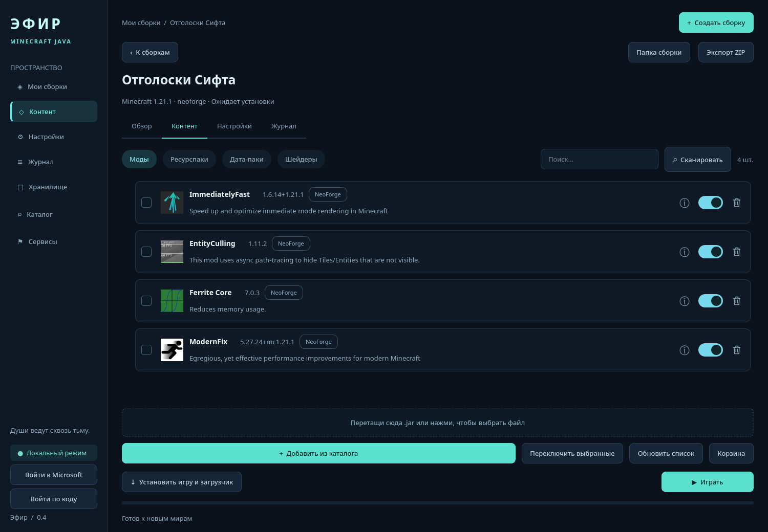This screenshot has height=532, width=768.
Task: Click the Поиск search field
Action: [600, 159]
